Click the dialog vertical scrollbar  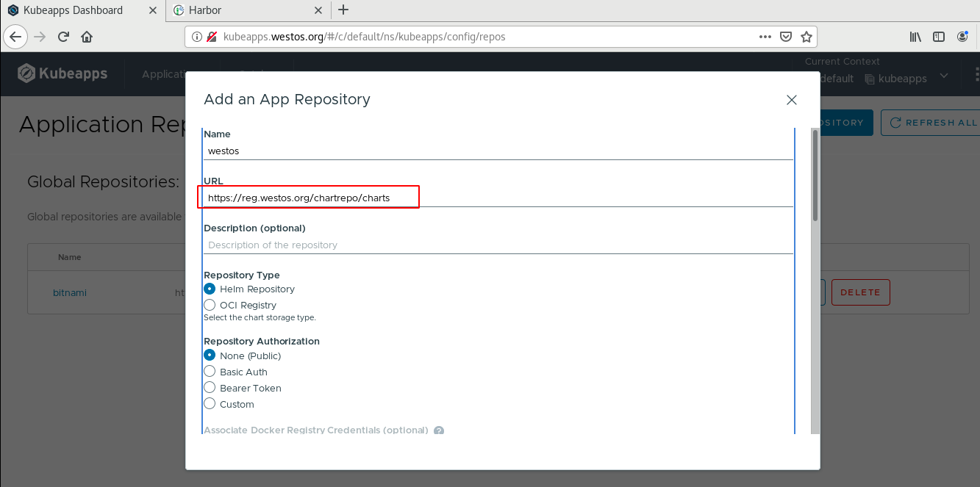click(x=815, y=175)
